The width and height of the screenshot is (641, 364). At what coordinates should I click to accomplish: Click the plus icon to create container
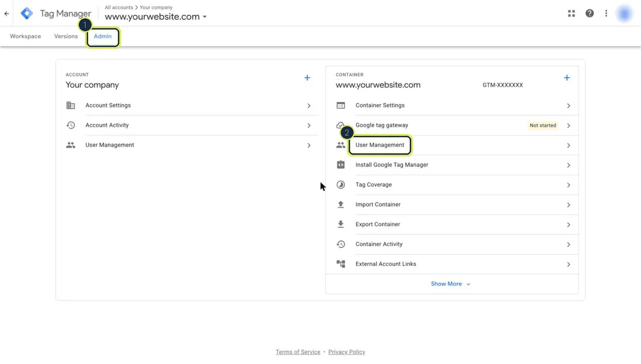click(x=567, y=78)
